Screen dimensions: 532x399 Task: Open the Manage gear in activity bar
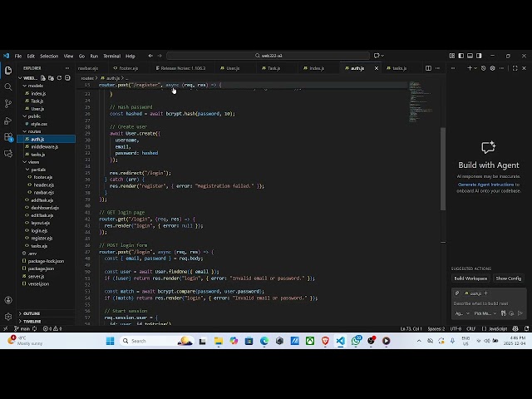8,317
